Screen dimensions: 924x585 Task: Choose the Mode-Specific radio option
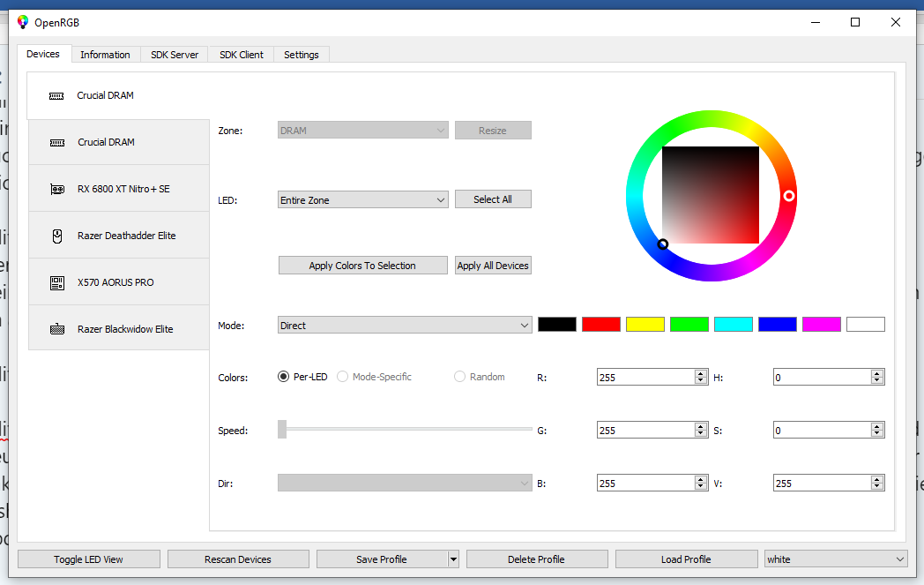pos(342,377)
